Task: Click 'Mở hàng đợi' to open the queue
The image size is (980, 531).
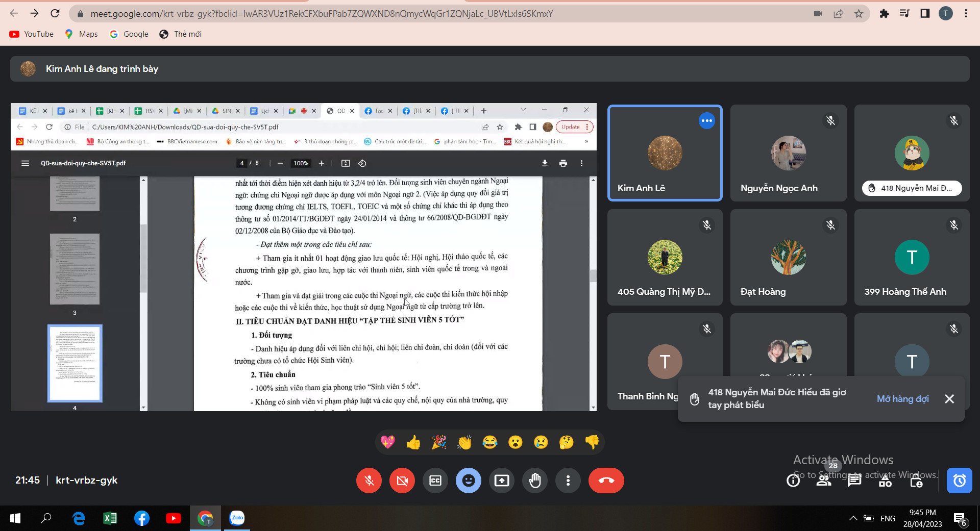Action: coord(902,399)
